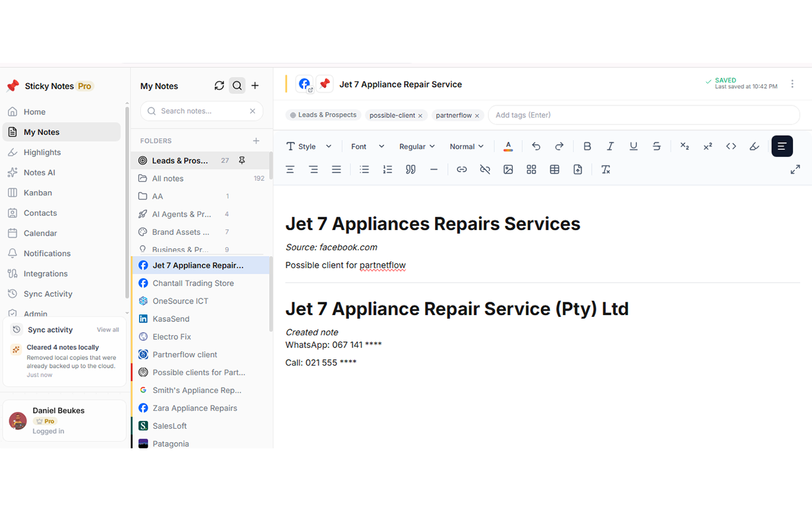This screenshot has width=812, height=508.
Task: Insert a link into the note
Action: [x=462, y=170]
